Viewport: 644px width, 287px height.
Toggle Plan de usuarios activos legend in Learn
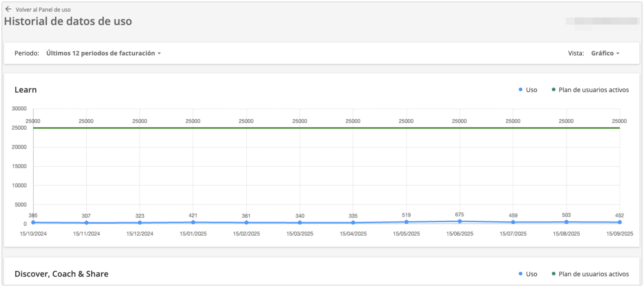point(593,90)
